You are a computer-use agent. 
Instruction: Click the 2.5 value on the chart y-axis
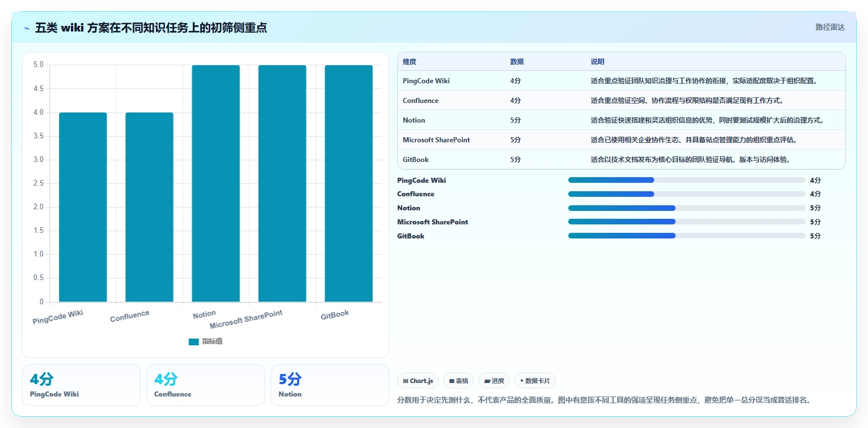tap(38, 183)
